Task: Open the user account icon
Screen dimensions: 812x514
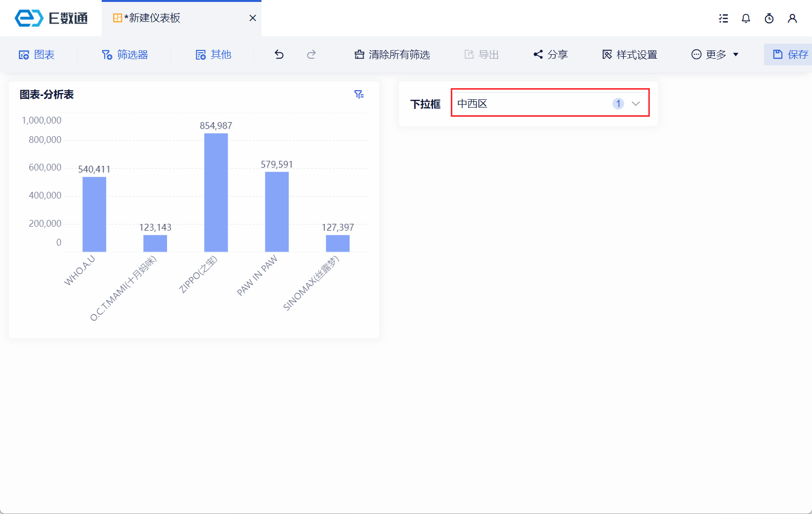Action: click(x=793, y=18)
